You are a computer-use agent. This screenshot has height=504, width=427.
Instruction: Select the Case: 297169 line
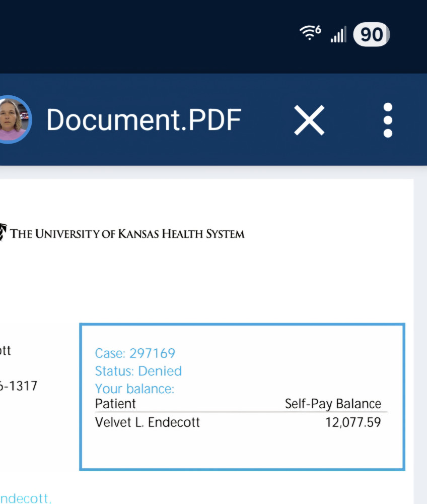[x=135, y=353]
